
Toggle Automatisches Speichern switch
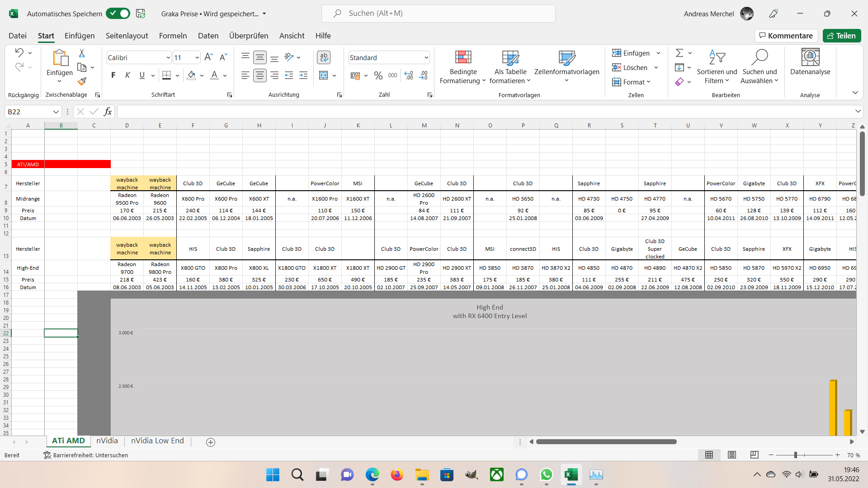(x=118, y=14)
